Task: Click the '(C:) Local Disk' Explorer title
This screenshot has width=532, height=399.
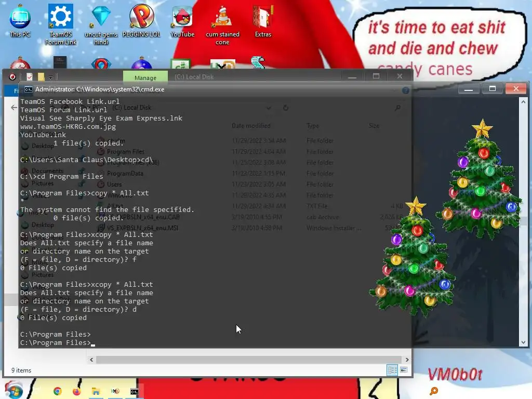Action: pos(194,77)
